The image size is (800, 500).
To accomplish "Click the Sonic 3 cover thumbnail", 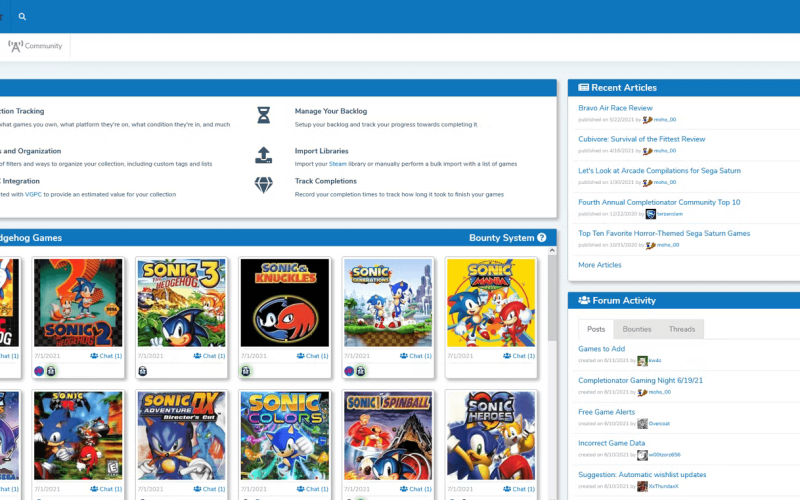I will pos(181,303).
